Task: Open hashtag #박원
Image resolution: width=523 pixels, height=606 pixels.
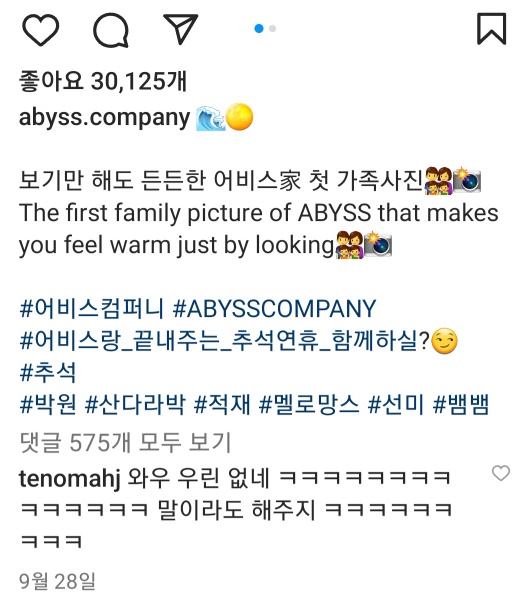Action: pos(48,404)
